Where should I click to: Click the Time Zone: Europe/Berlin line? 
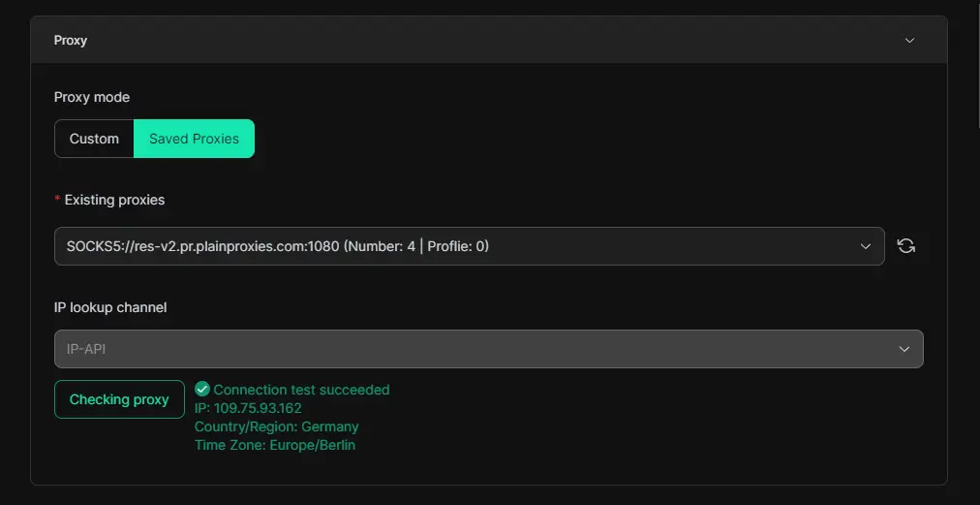pyautogui.click(x=275, y=445)
